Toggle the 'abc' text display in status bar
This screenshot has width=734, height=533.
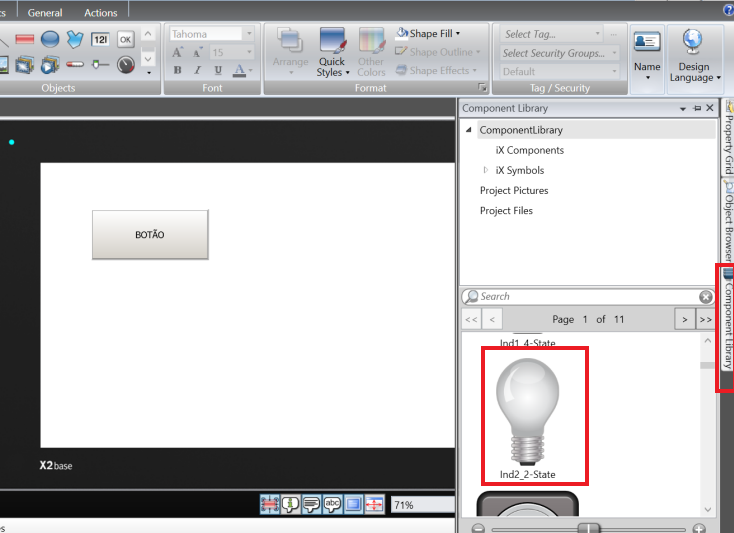click(x=332, y=505)
